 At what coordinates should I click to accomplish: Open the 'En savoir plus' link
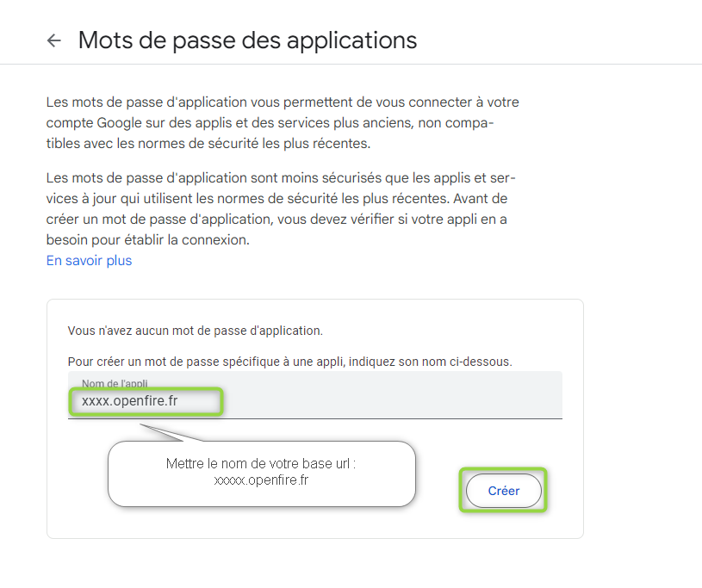[x=89, y=261]
